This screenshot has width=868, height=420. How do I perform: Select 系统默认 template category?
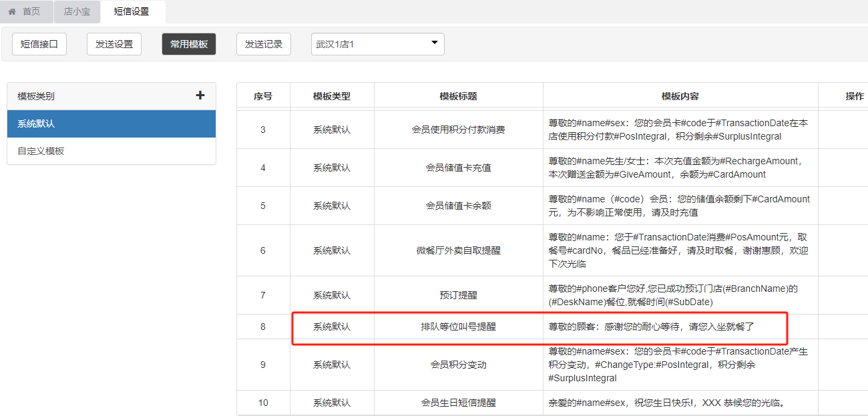[x=111, y=124]
